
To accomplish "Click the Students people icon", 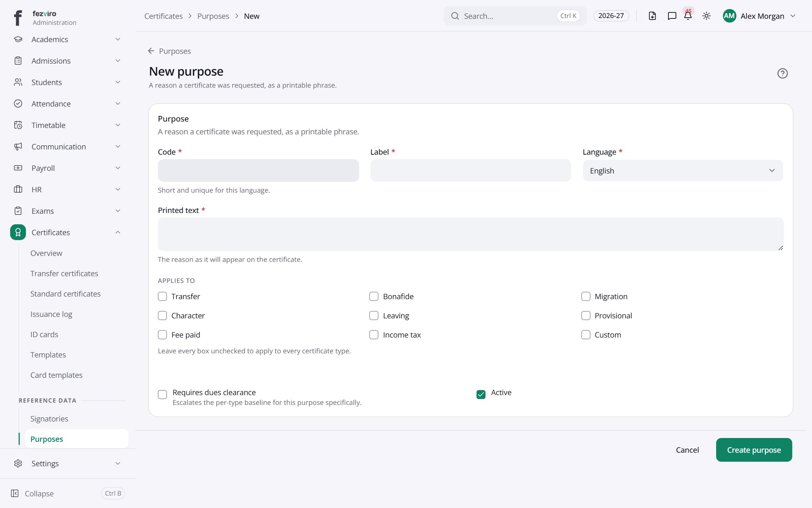I will (x=18, y=82).
